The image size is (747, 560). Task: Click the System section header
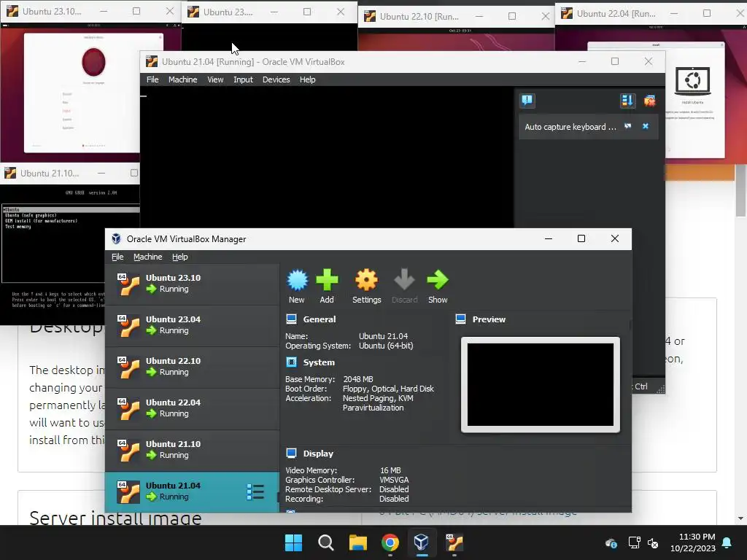tap(319, 362)
